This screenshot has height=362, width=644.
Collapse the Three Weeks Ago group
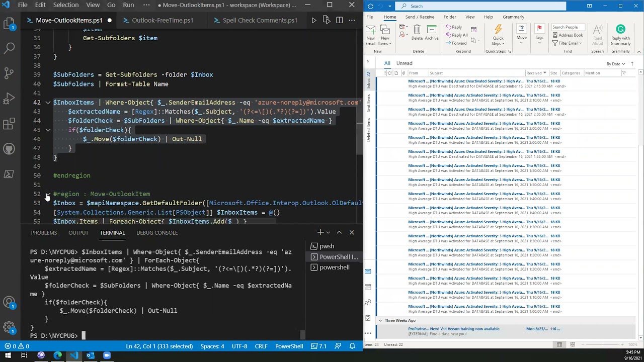click(380, 320)
